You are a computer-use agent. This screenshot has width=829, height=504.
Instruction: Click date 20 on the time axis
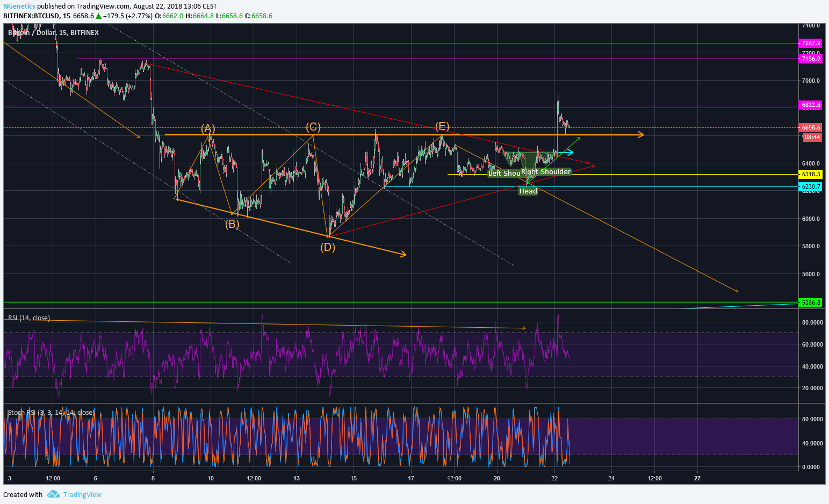pyautogui.click(x=496, y=478)
